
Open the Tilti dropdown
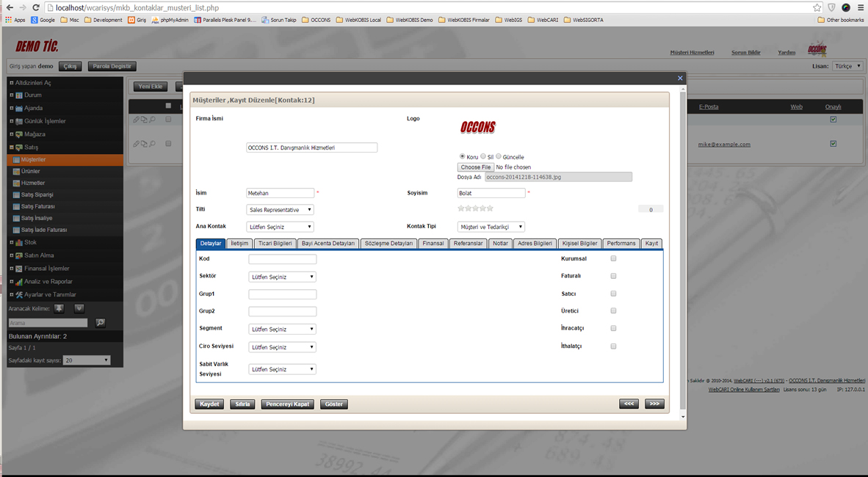click(280, 210)
